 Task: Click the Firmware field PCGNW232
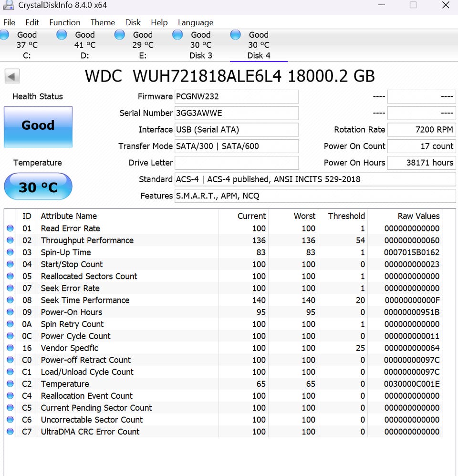(x=237, y=96)
